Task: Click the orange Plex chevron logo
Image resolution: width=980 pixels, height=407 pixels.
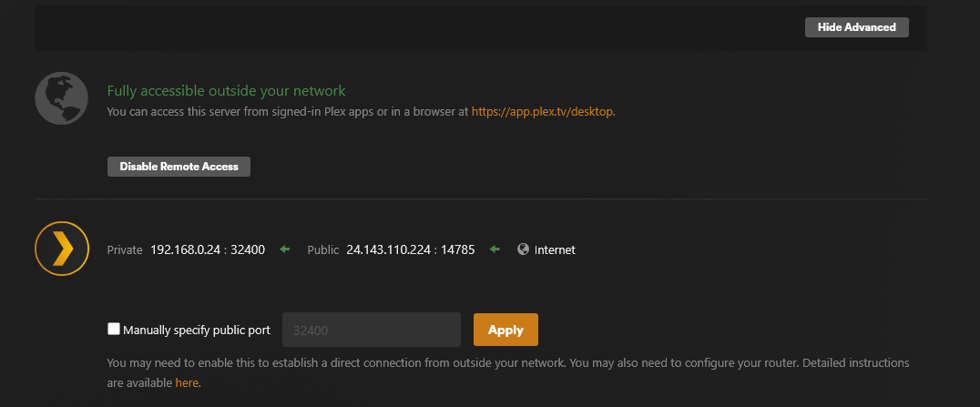Action: click(x=61, y=249)
